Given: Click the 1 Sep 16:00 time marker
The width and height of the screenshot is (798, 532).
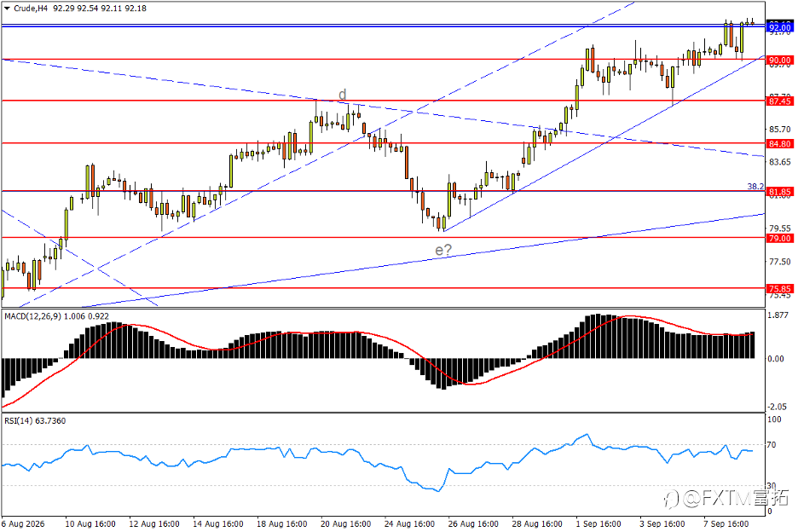Looking at the screenshot, I should click(x=598, y=523).
